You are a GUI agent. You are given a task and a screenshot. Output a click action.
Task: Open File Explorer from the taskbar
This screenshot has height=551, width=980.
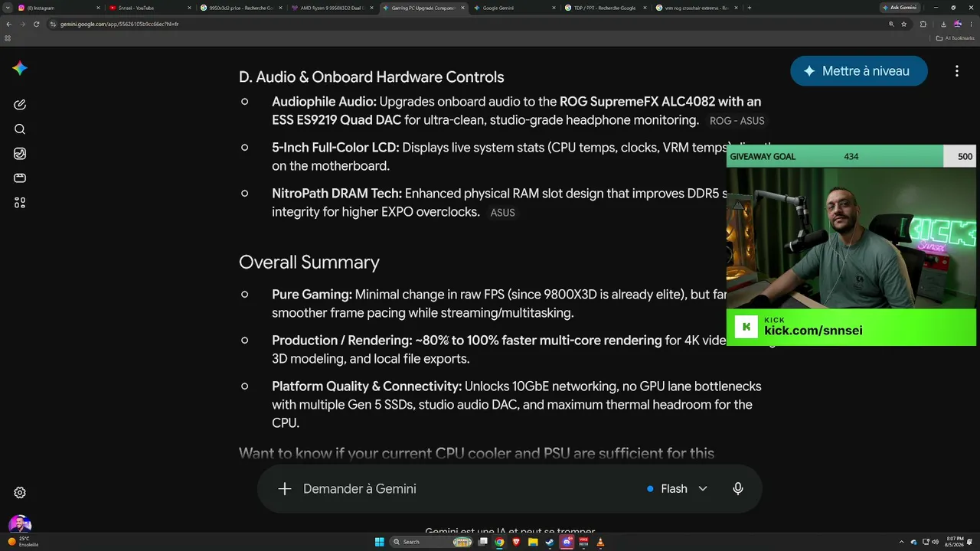pyautogui.click(x=533, y=542)
